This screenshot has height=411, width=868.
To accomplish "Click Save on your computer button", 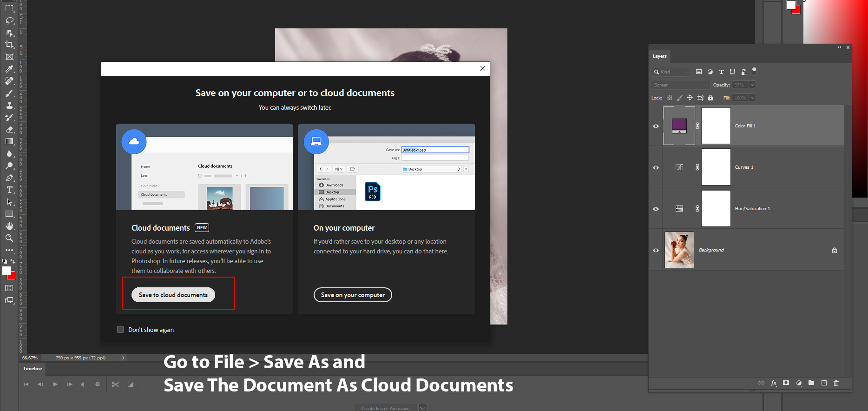I will (353, 295).
